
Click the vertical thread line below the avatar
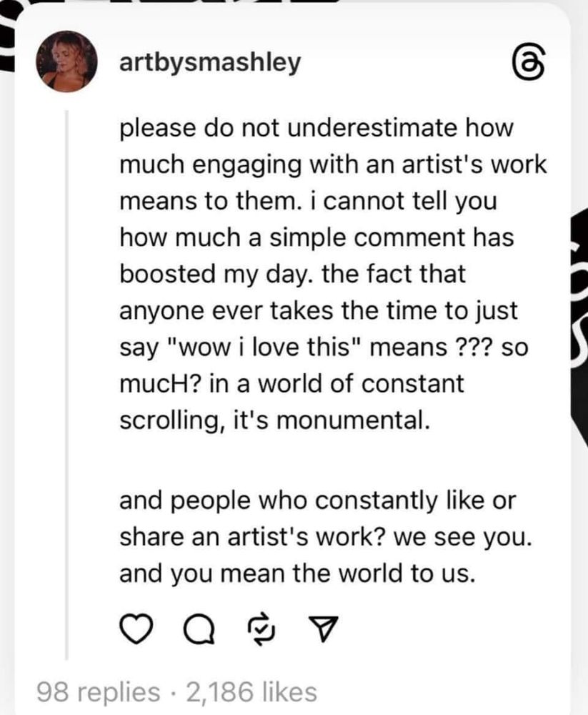tap(67, 385)
